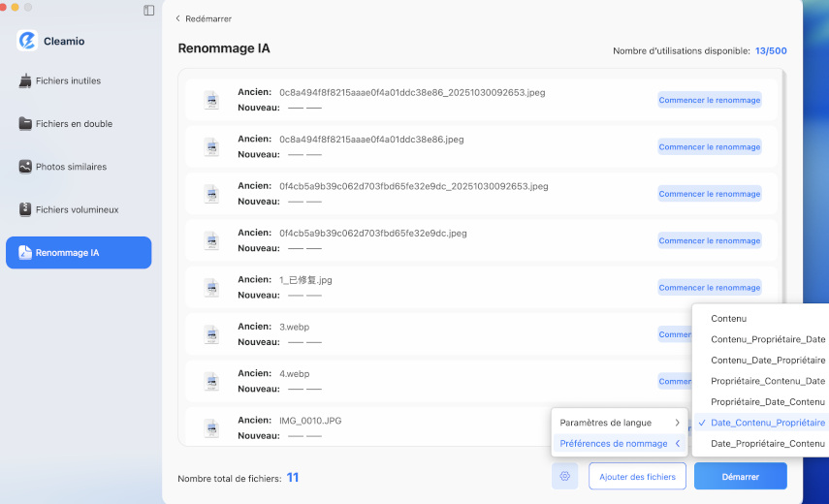Viewport: 829px width, 504px height.
Task: Click the settings gear icon
Action: coord(566,476)
